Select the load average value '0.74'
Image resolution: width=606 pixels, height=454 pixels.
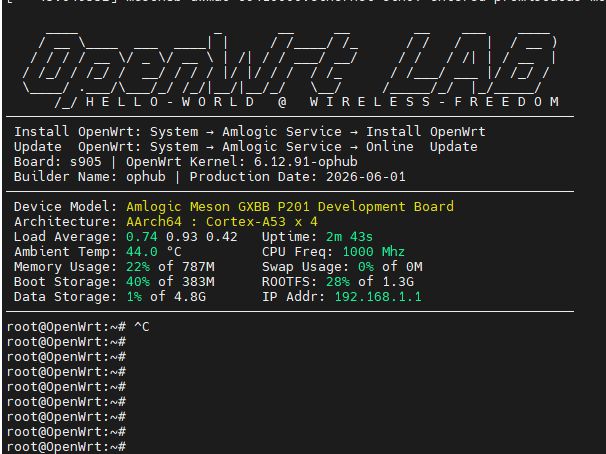click(x=141, y=237)
